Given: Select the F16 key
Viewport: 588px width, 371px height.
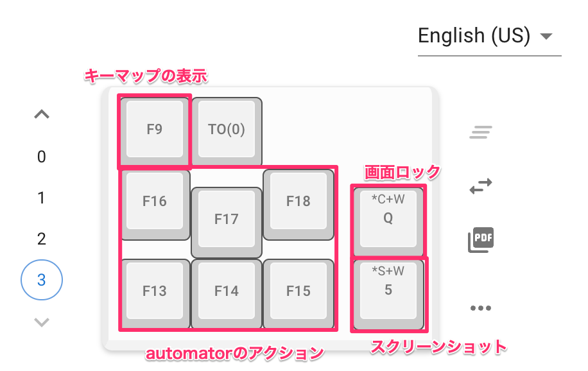Looking at the screenshot, I should (x=155, y=205).
